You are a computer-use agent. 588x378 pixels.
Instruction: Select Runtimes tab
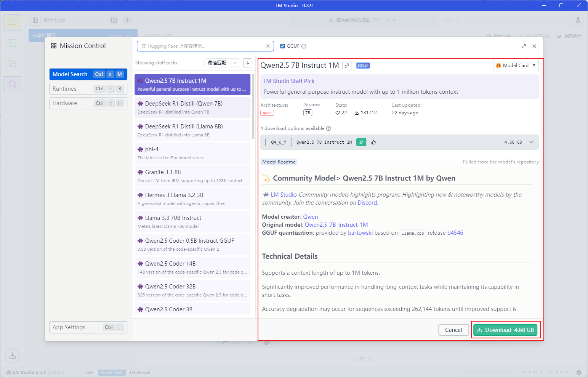tap(88, 89)
